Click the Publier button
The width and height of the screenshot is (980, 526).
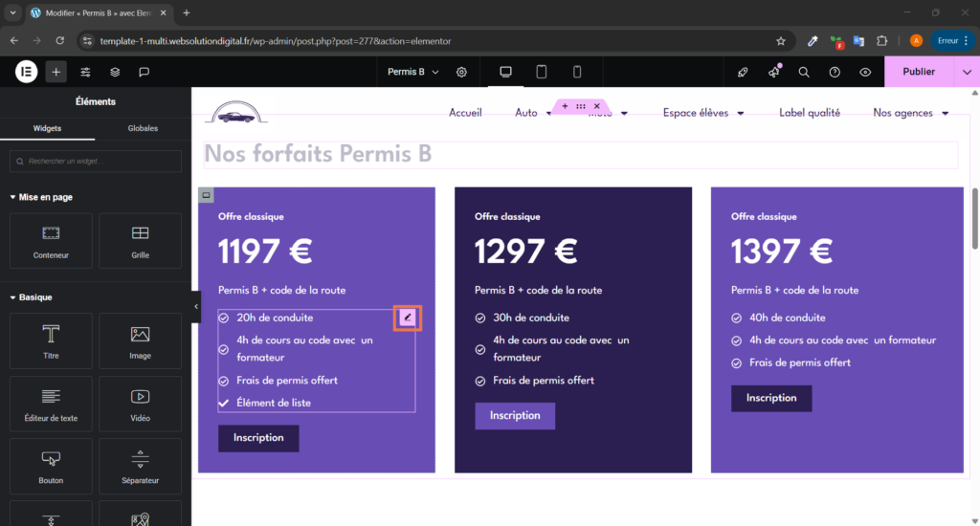click(x=919, y=72)
